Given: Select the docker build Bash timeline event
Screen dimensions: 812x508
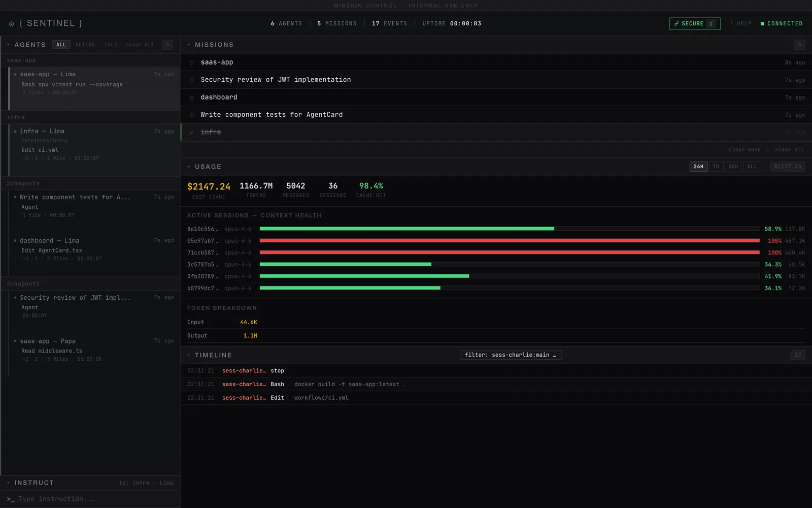Looking at the screenshot, I should pyautogui.click(x=496, y=385).
